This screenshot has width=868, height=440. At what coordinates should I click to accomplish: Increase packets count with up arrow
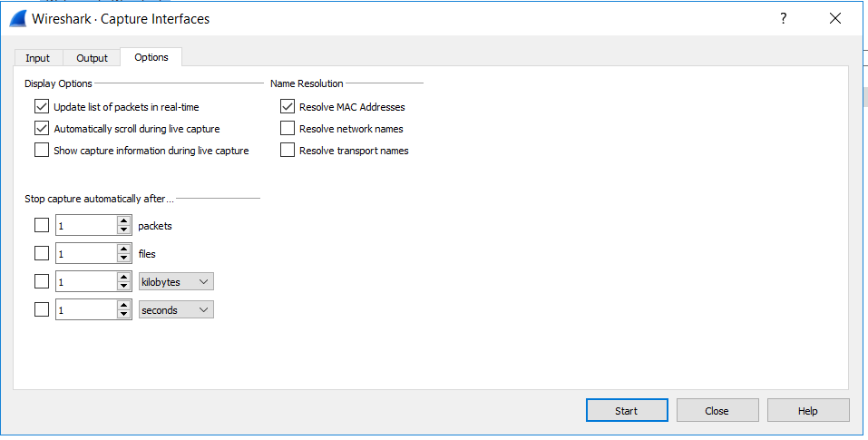coord(124,220)
